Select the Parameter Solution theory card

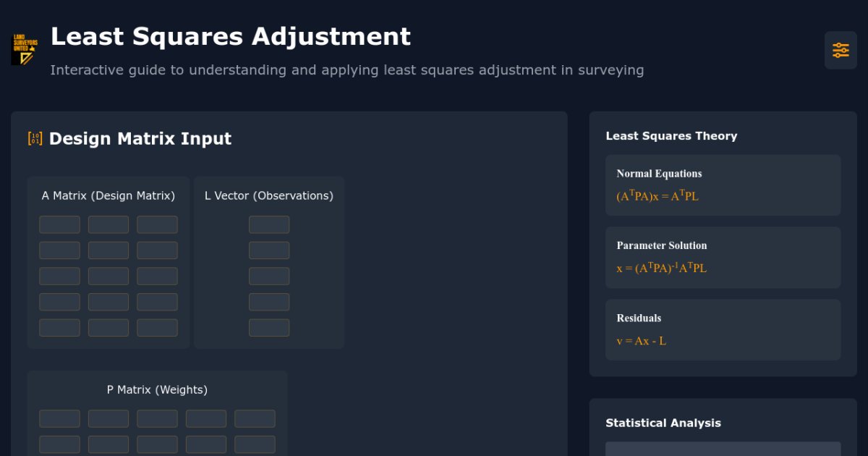(722, 258)
